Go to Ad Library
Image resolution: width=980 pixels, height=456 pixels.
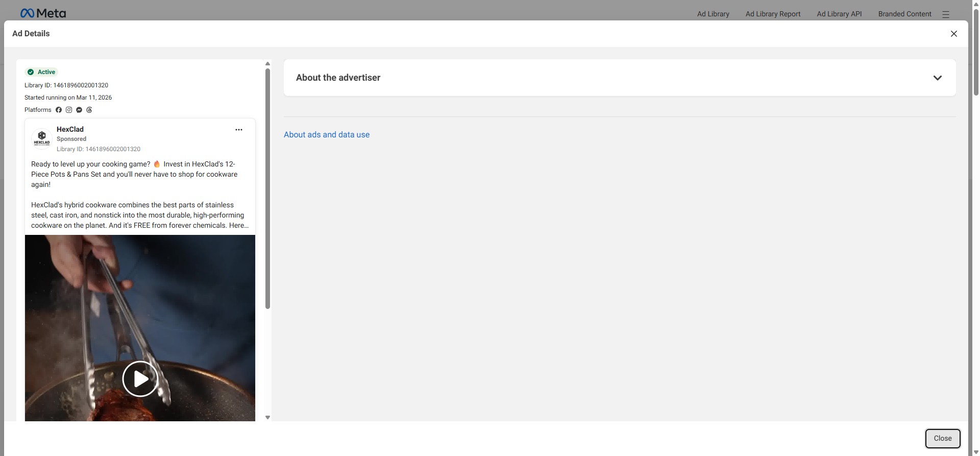tap(713, 14)
